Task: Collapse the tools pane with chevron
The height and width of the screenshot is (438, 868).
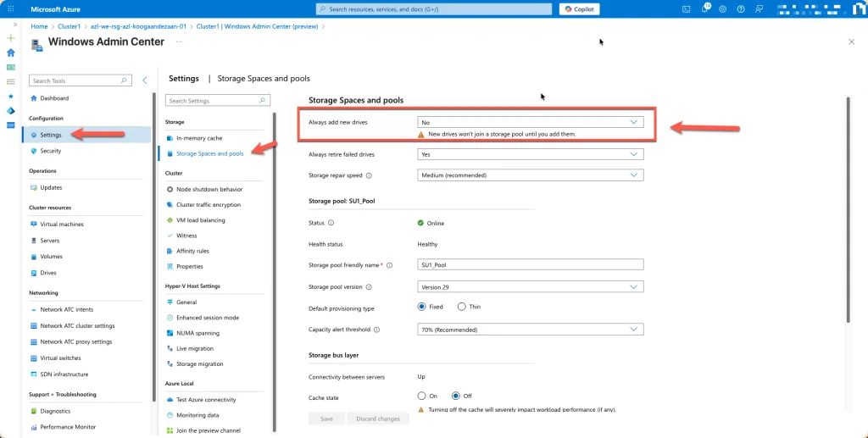Action: tap(144, 80)
